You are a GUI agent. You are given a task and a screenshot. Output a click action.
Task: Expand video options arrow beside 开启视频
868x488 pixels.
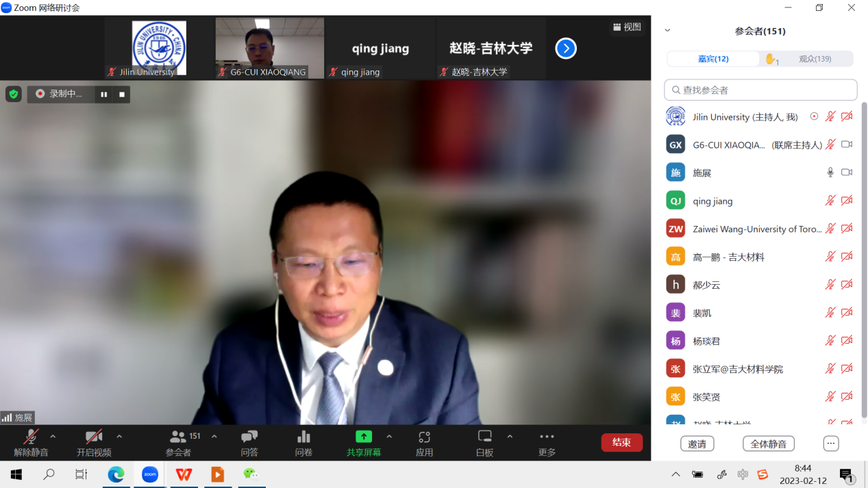(x=119, y=437)
